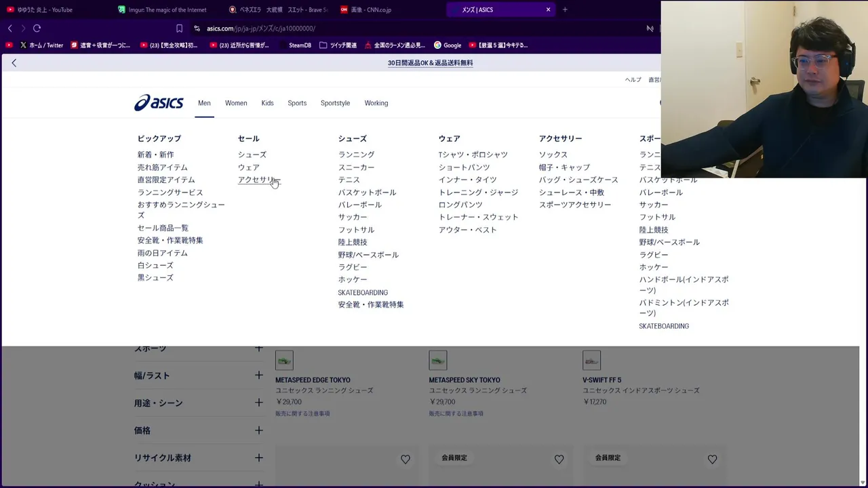Open 黒シューズ in ピックアップ

pyautogui.click(x=155, y=278)
